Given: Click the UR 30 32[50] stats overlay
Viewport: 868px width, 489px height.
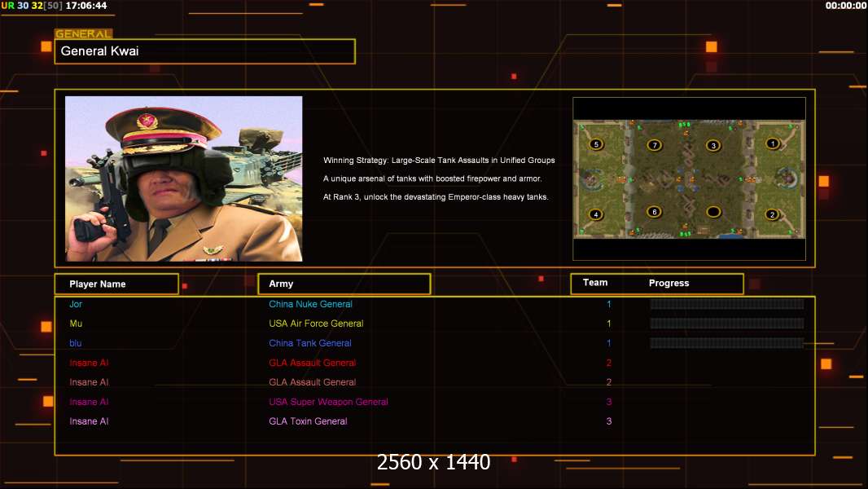Looking at the screenshot, I should 32,6.
